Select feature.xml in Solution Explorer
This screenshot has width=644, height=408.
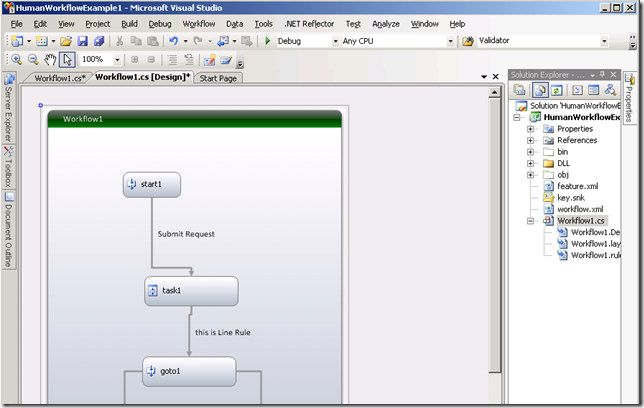pyautogui.click(x=577, y=186)
